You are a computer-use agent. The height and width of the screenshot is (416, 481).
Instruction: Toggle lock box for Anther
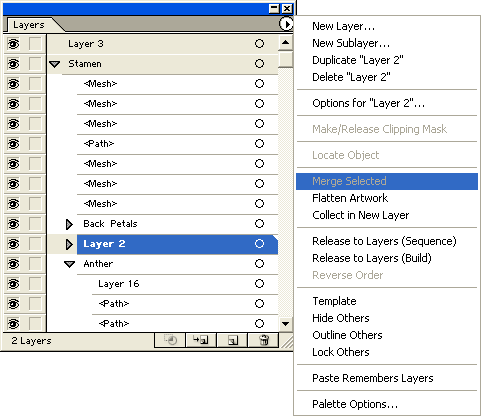35,264
